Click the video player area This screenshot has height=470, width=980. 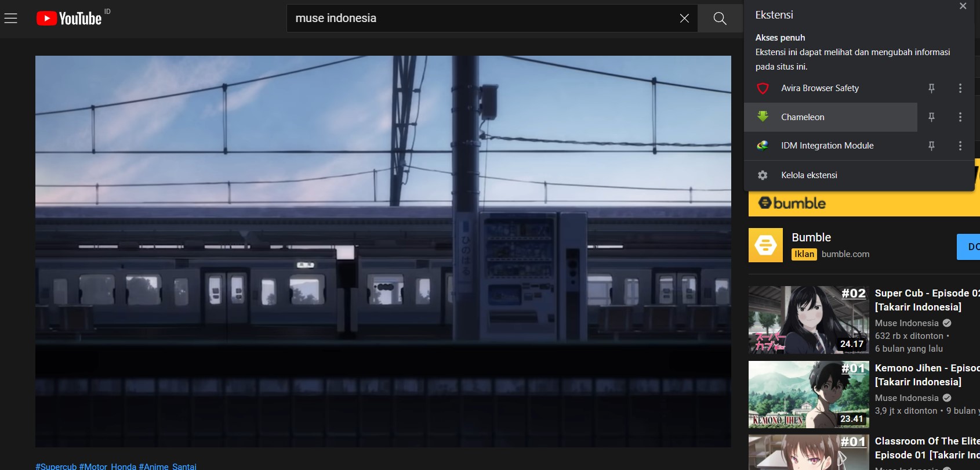pyautogui.click(x=383, y=251)
